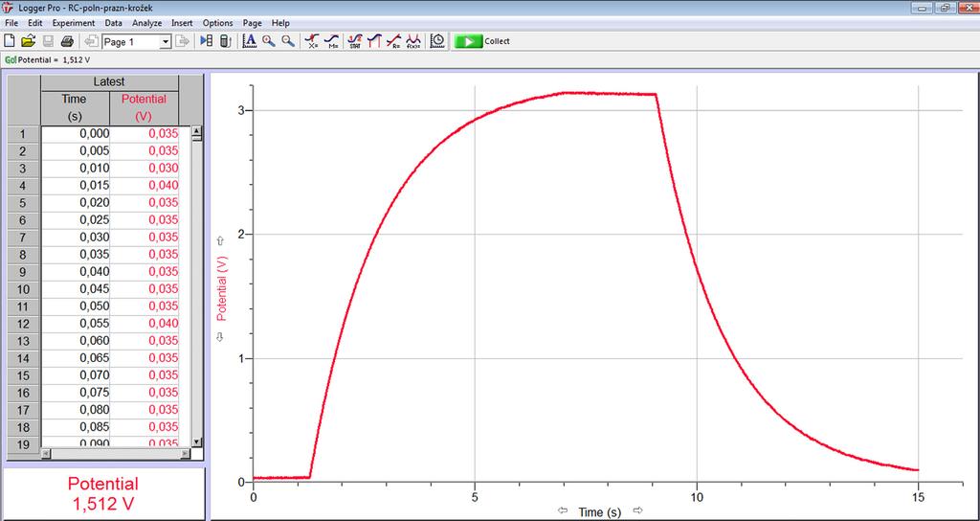The image size is (980, 521).
Task: Click the right arrow beside Time axis label
Action: point(637,510)
